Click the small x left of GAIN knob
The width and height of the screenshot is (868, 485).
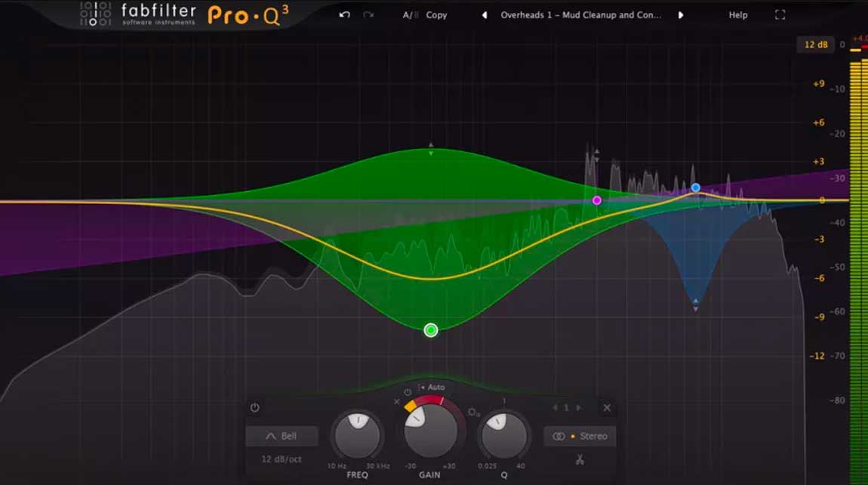pyautogui.click(x=396, y=402)
